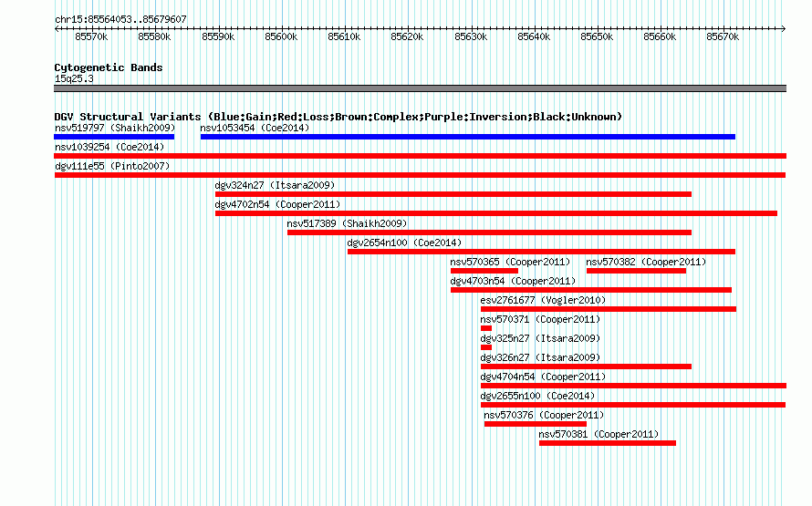Click the red bar under nsv517389
812x506 pixels.
coord(489,232)
